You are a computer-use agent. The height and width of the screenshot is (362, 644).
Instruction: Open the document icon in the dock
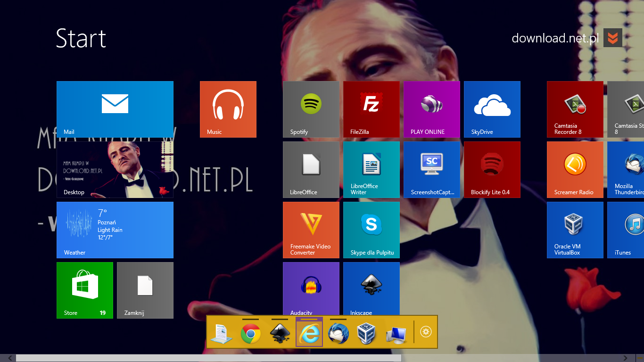[221, 334]
